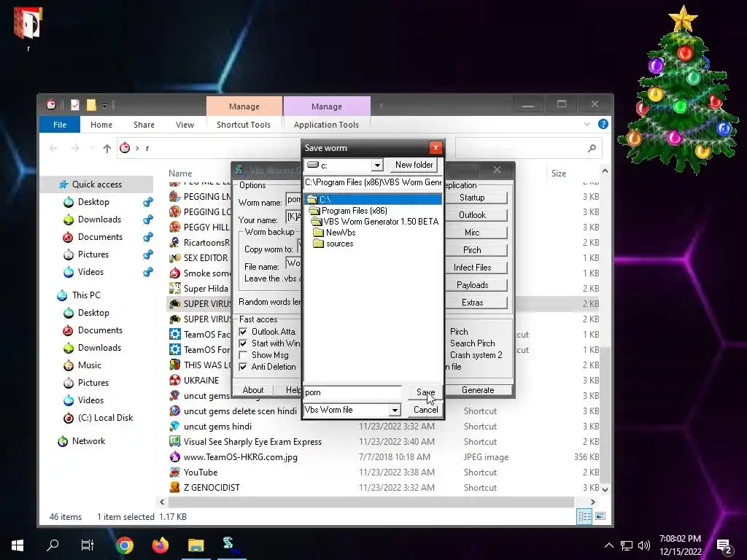Viewport: 747px width, 560px height.
Task: Open Downloads under Quick access
Action: point(99,219)
